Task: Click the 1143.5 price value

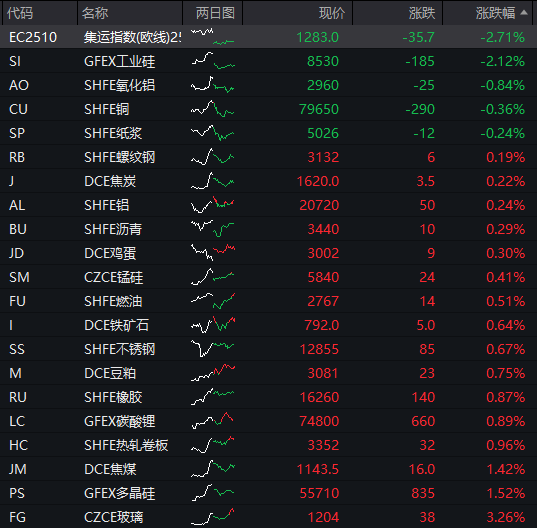Action: pyautogui.click(x=318, y=469)
